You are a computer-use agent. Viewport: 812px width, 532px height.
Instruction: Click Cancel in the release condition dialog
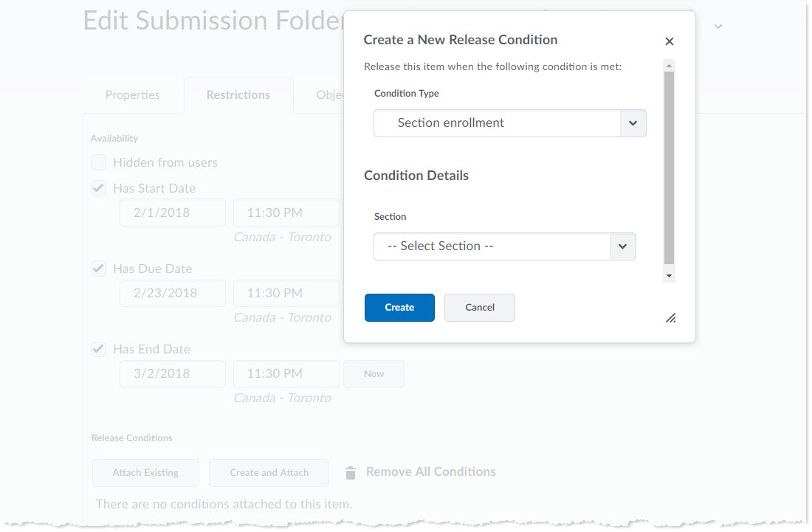pos(479,308)
